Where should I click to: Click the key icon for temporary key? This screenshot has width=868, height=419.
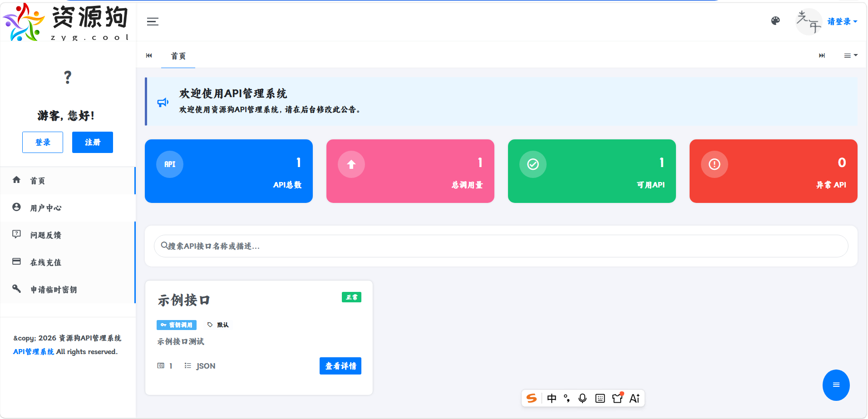16,289
